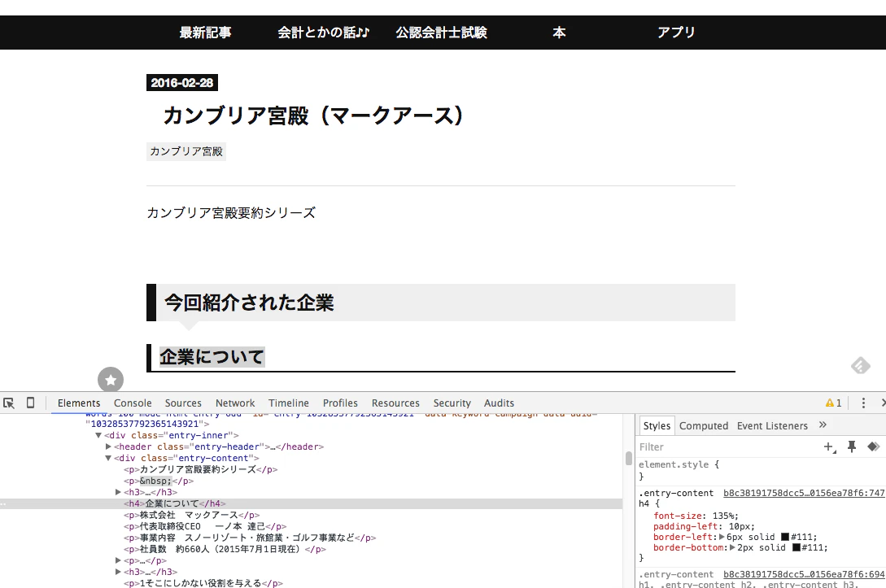Image resolution: width=886 pixels, height=588 pixels.
Task: Collapse the div entry-content node
Action: click(108, 458)
